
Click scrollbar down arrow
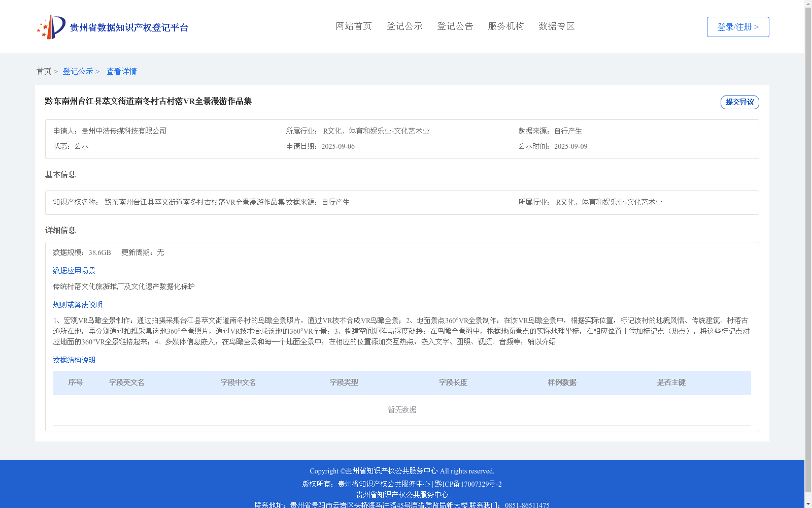[808, 504]
